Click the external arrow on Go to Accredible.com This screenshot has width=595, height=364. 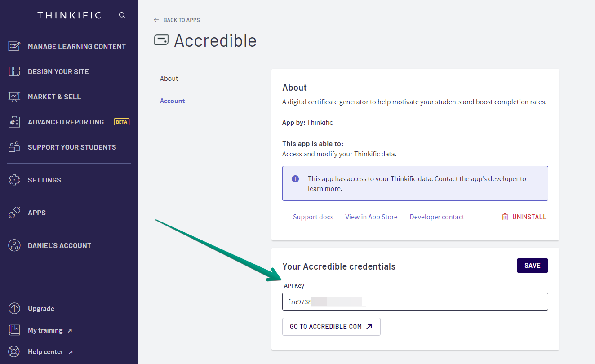pos(369,327)
